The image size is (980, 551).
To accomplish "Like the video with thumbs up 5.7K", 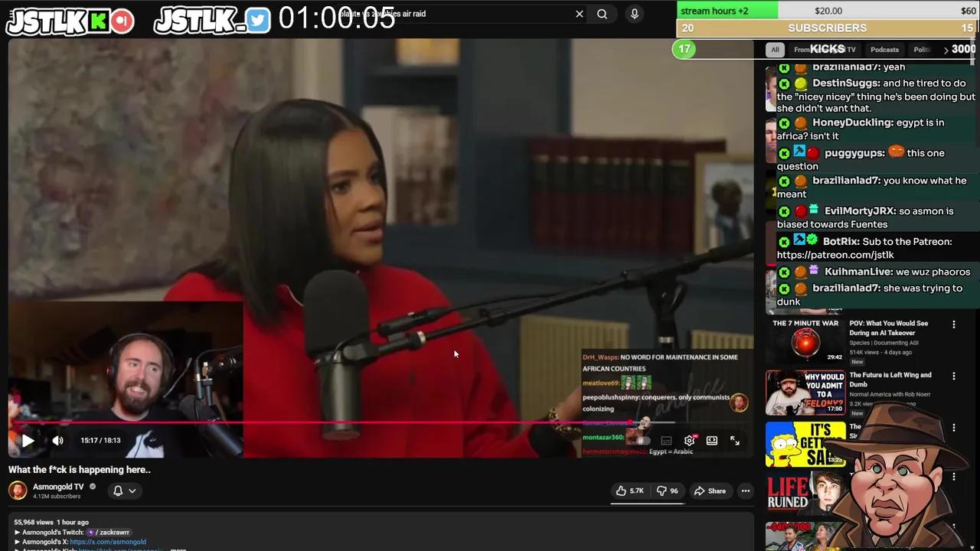I will (631, 491).
